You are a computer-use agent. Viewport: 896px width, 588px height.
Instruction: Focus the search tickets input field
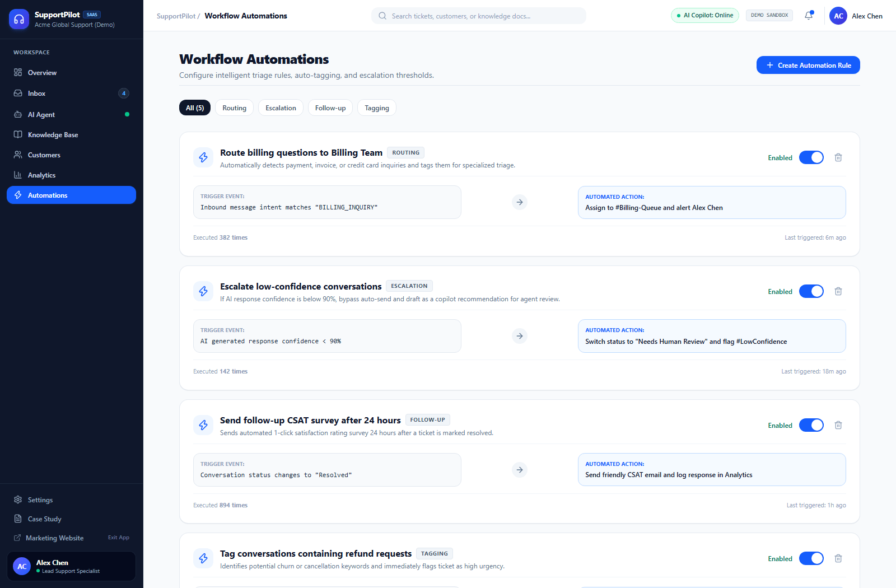(479, 16)
